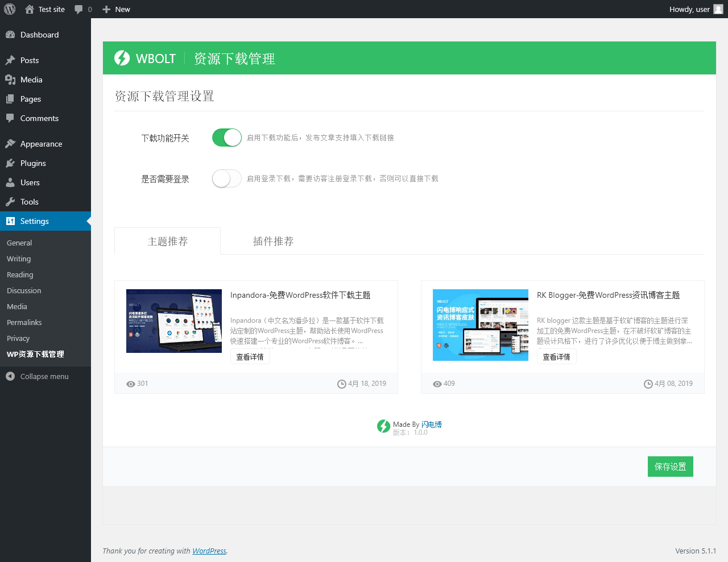The height and width of the screenshot is (562, 728).
Task: Enable the 是否需要登录 toggle
Action: 227,178
